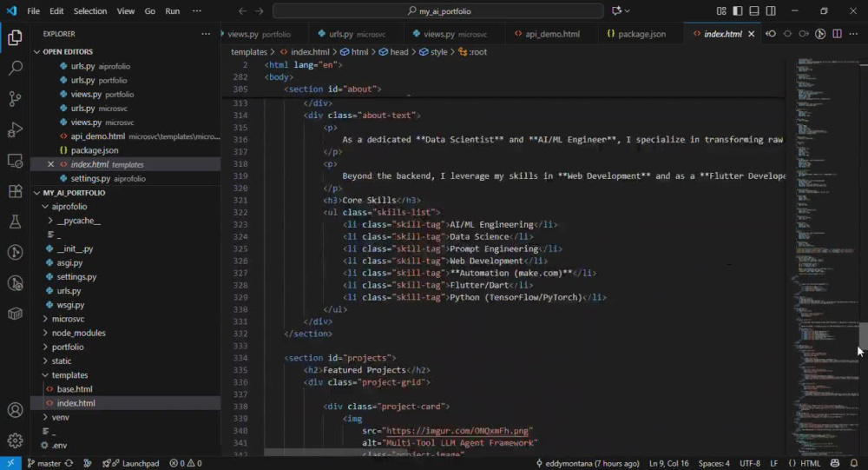Open the Selection menu
This screenshot has height=470, width=868.
90,11
